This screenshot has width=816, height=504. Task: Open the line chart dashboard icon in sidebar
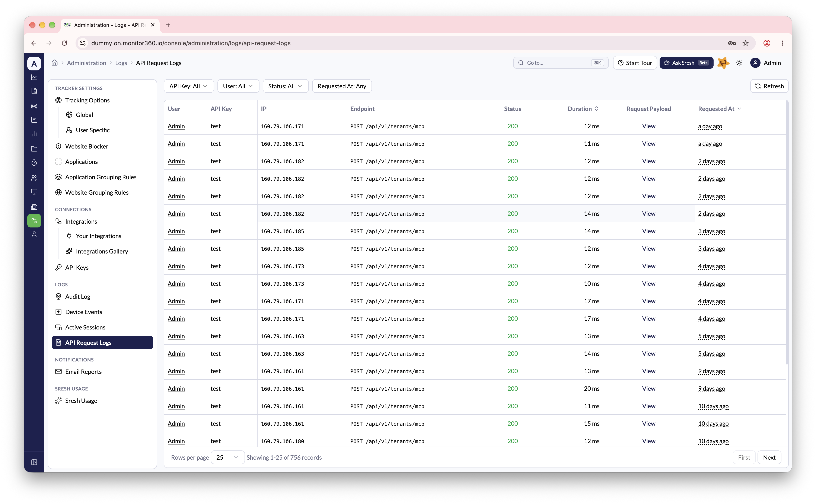(x=34, y=77)
